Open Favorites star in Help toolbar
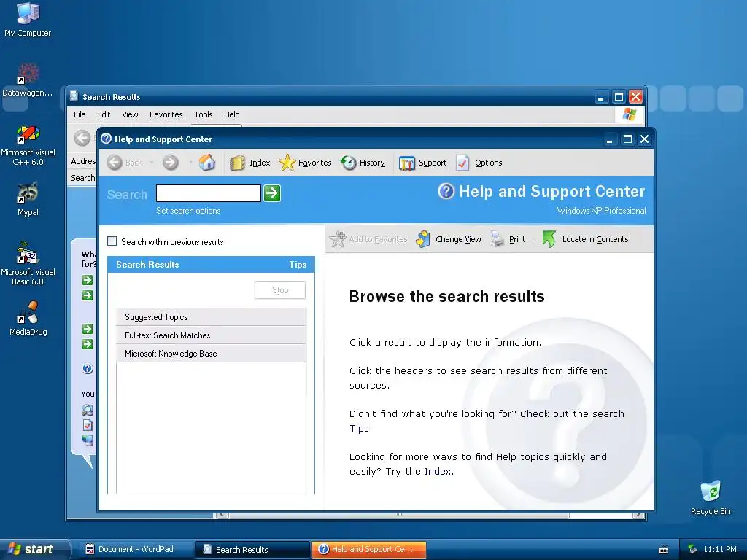747x560 pixels. coord(287,163)
